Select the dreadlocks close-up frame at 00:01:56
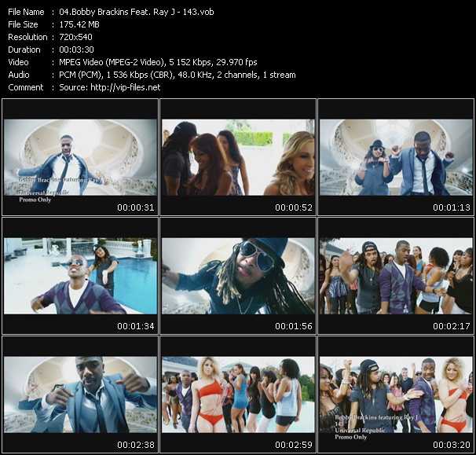This screenshot has width=476, height=455. pyautogui.click(x=238, y=276)
